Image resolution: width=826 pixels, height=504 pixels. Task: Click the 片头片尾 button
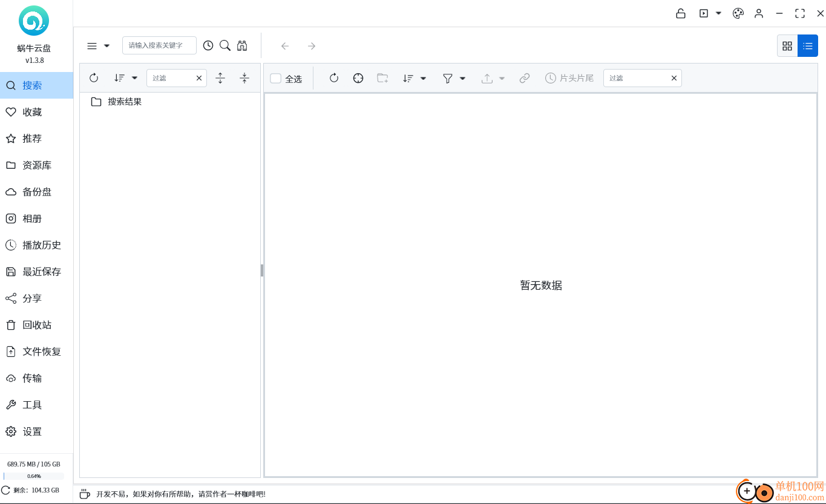[x=569, y=78]
